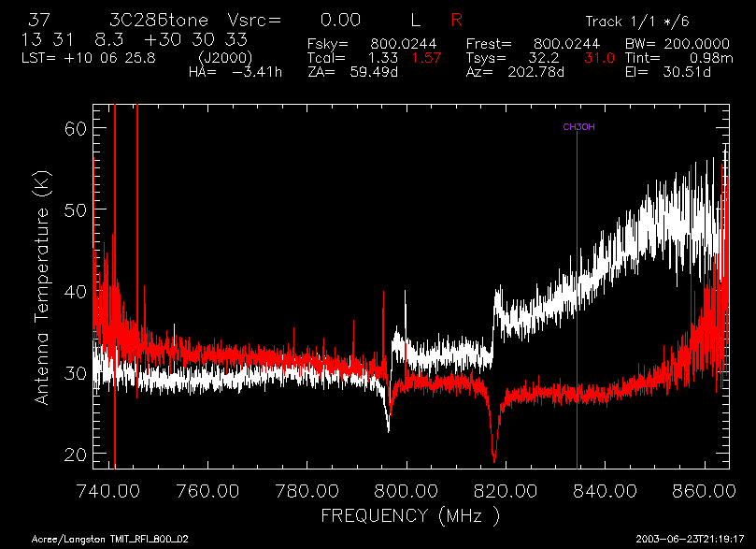The image size is (756, 549).
Task: Click the CH3OH line label
Action: click(578, 127)
